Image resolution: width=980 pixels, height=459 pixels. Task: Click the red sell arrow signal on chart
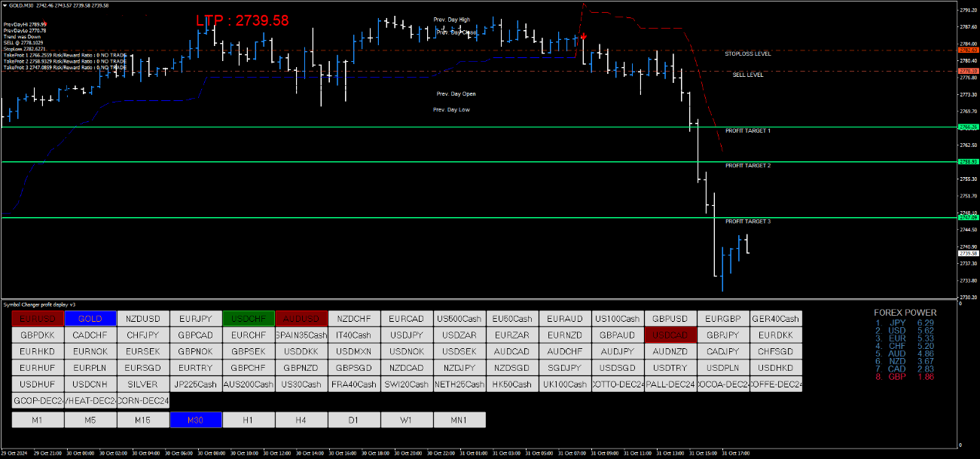[584, 35]
